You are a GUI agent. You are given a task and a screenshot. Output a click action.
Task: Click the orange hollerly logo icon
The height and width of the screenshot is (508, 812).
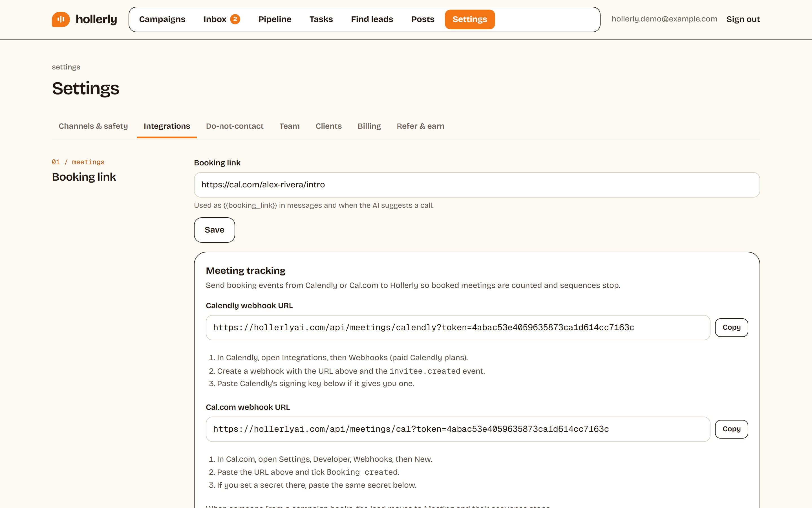[61, 19]
